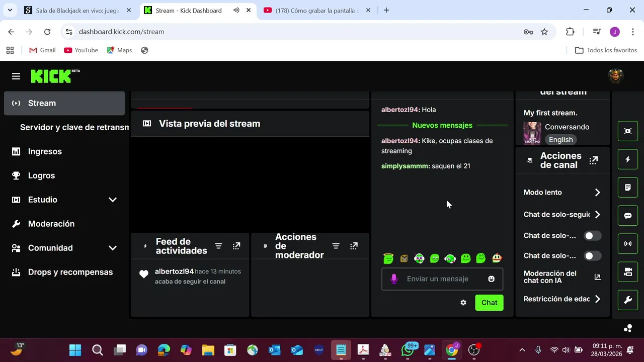
Task: Go to Logros in the sidebar
Action: coord(64,175)
